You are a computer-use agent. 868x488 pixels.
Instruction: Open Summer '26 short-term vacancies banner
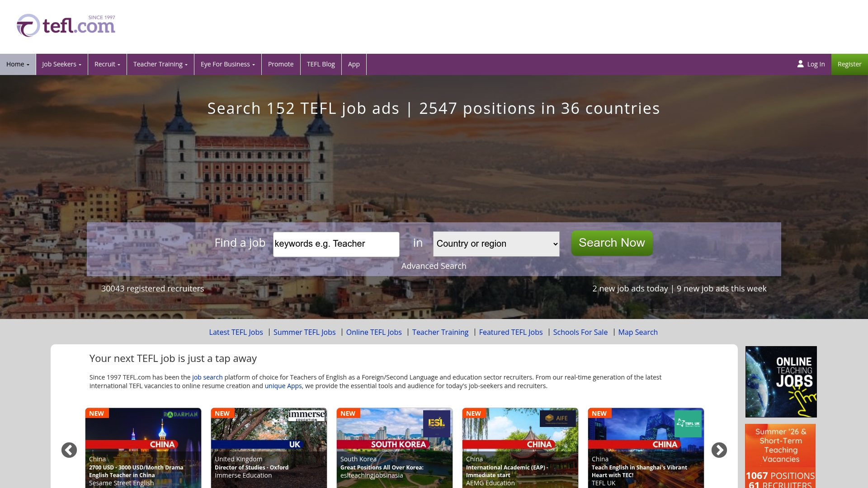point(781,456)
